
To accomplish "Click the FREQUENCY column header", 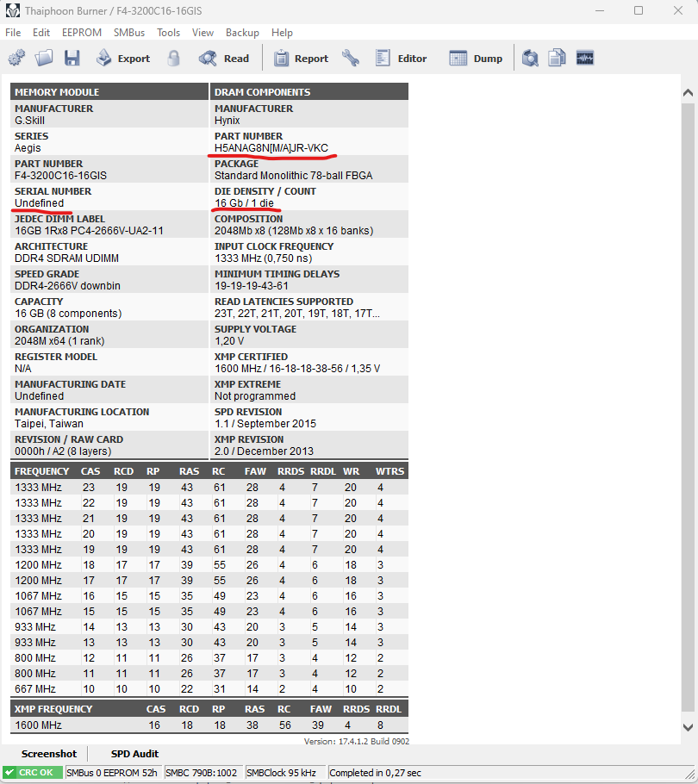I will [x=41, y=471].
